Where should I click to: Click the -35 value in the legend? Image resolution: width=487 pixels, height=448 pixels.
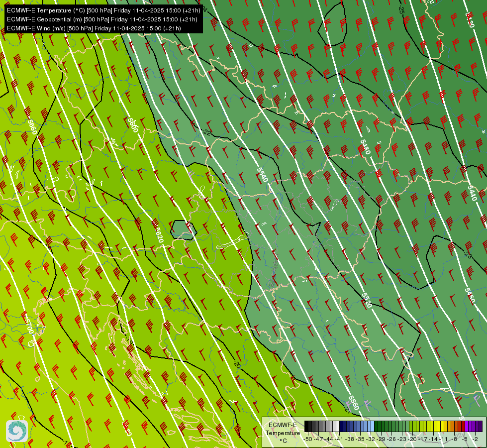tap(360, 439)
